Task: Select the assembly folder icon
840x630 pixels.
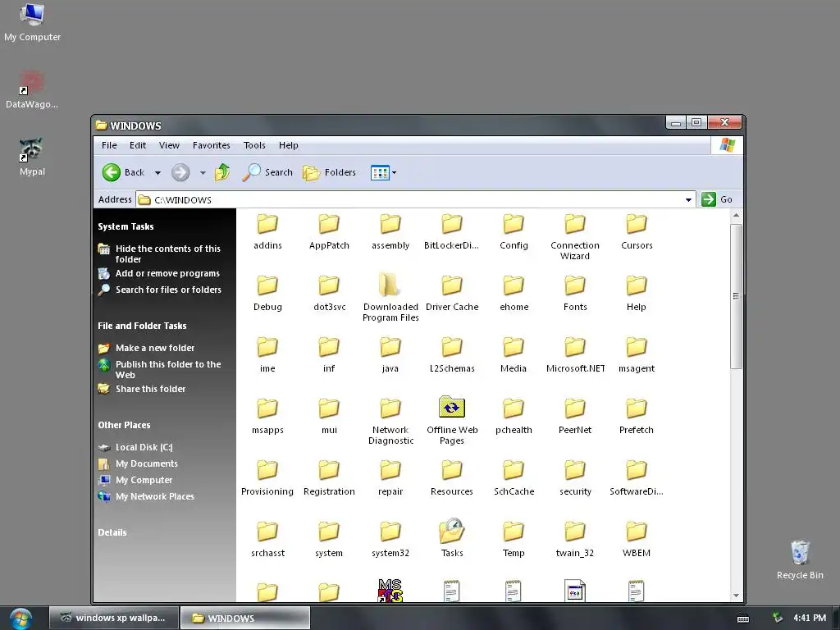Action: (x=390, y=224)
